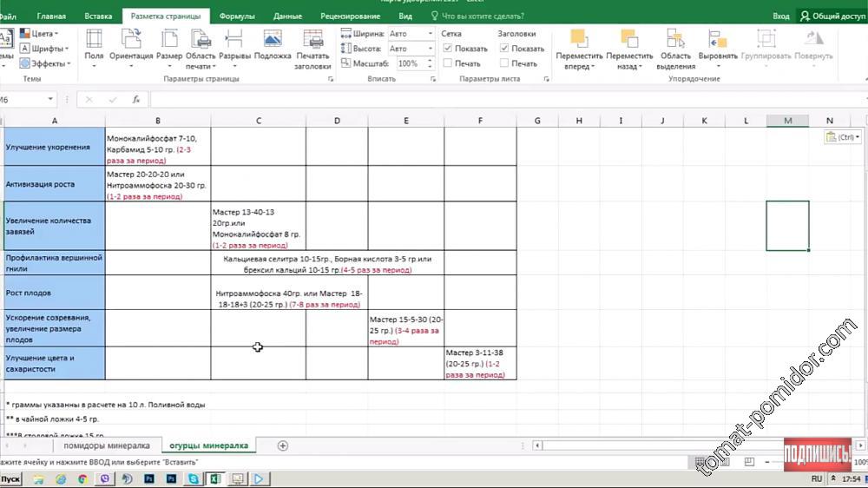Open Chrome from the taskbar

point(82,478)
